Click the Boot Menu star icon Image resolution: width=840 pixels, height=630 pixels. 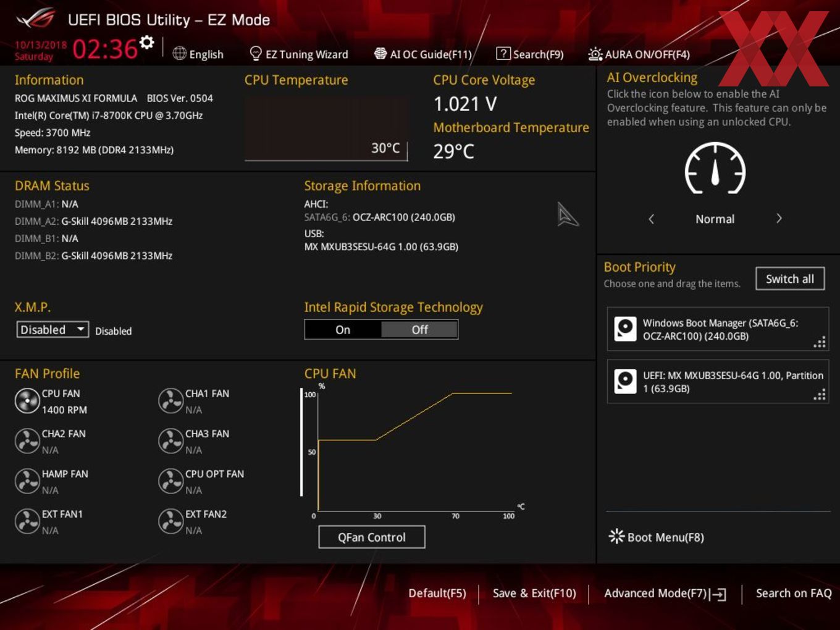point(616,536)
